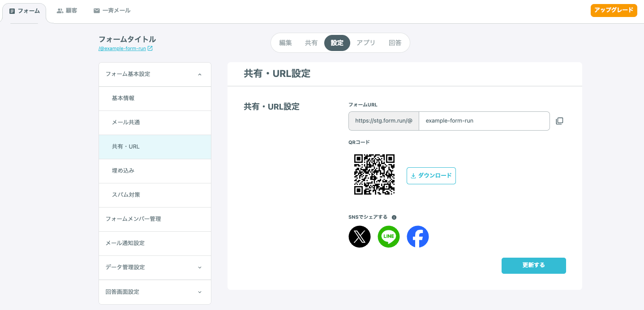Select 埋め込み in the sidebar
Image resolution: width=644 pixels, height=310 pixels.
pos(155,171)
